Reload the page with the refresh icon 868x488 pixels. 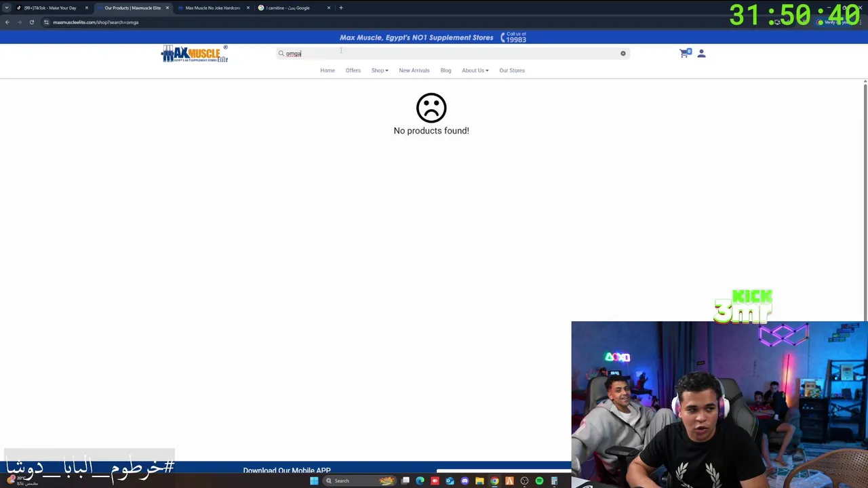32,22
